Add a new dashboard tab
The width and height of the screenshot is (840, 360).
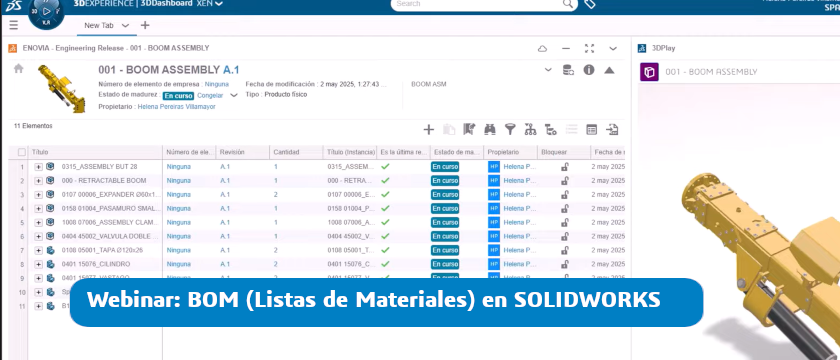click(x=145, y=25)
